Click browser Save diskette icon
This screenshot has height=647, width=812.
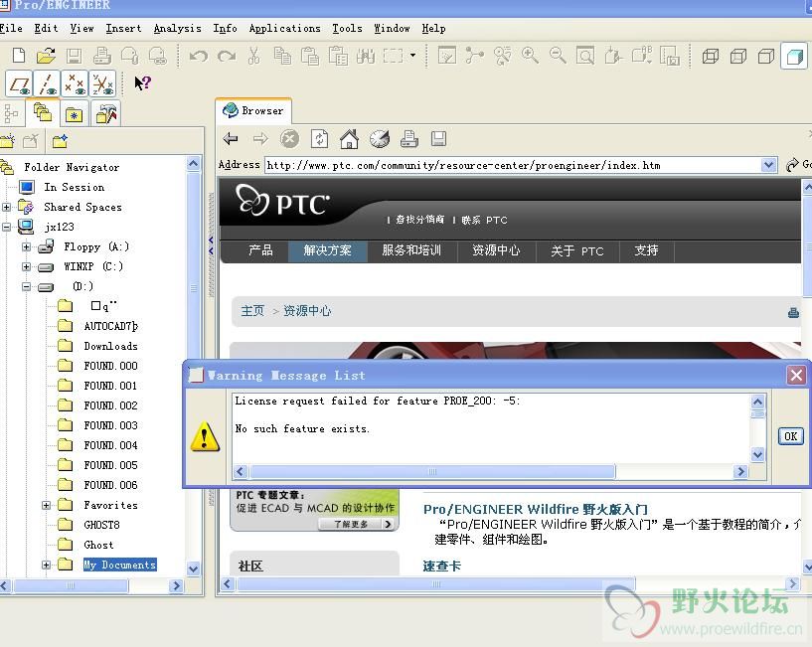click(x=438, y=138)
